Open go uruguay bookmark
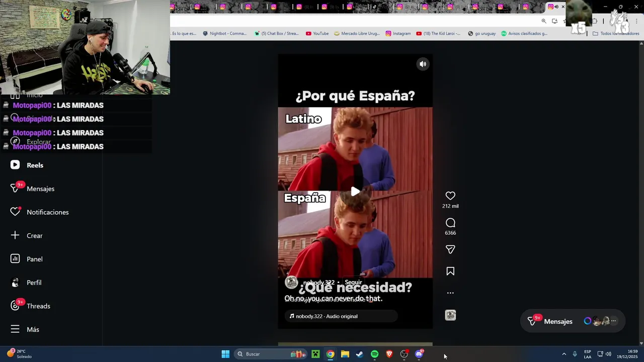644x362 pixels. click(x=481, y=34)
